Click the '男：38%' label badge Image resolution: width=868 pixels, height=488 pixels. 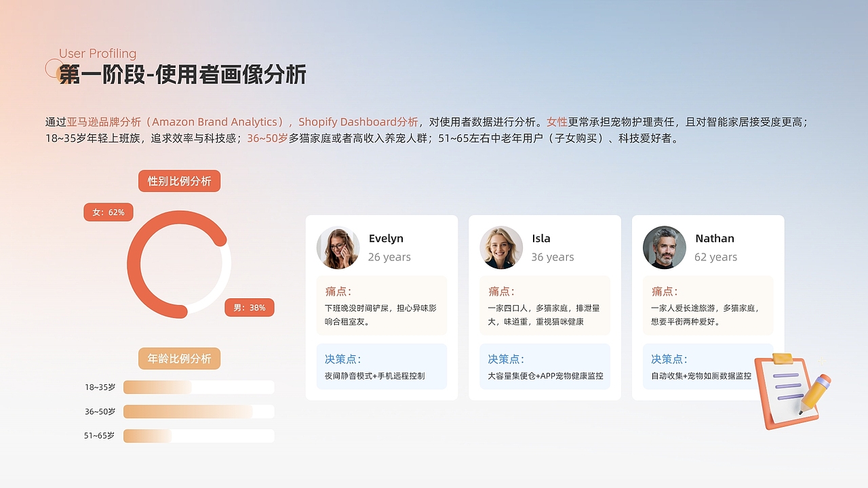coord(250,308)
